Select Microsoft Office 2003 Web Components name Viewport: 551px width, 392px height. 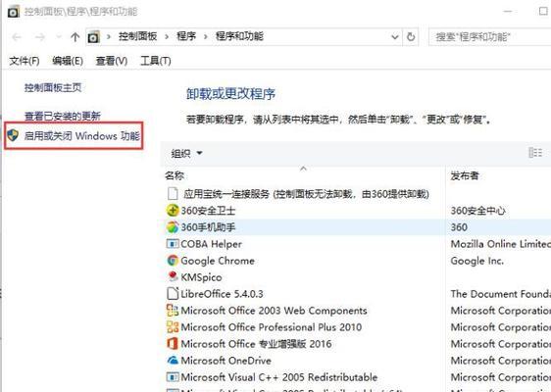[275, 311]
